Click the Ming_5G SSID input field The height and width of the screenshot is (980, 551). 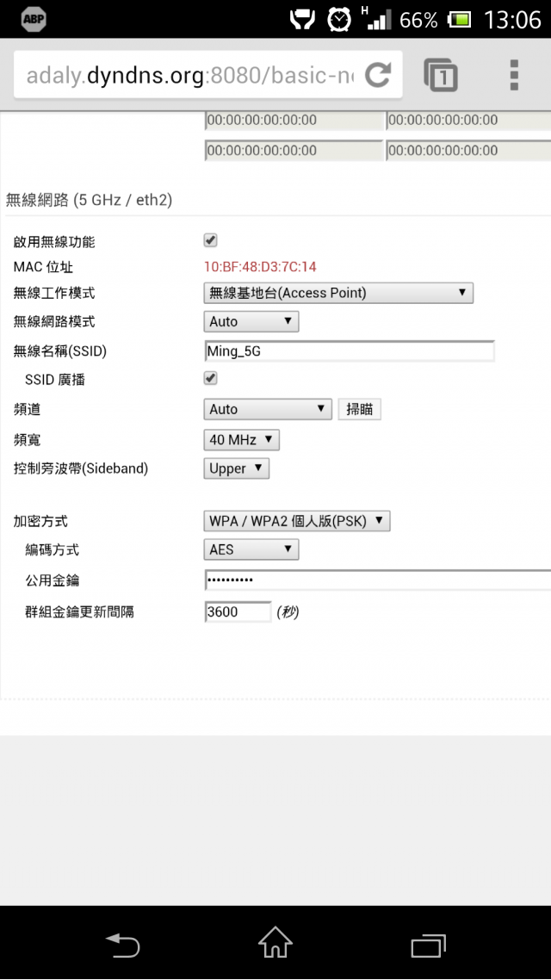350,351
